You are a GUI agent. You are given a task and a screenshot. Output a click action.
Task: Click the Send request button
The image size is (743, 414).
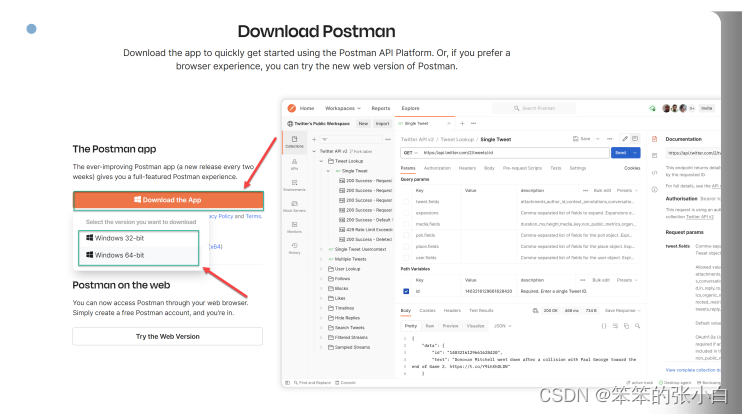pos(621,153)
